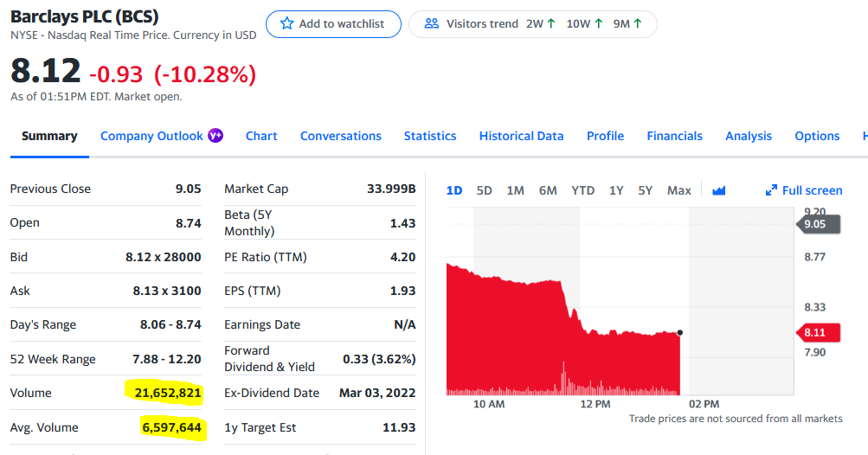The image size is (868, 455).
Task: Click the Beta (5Y Monthly) label
Action: [249, 222]
